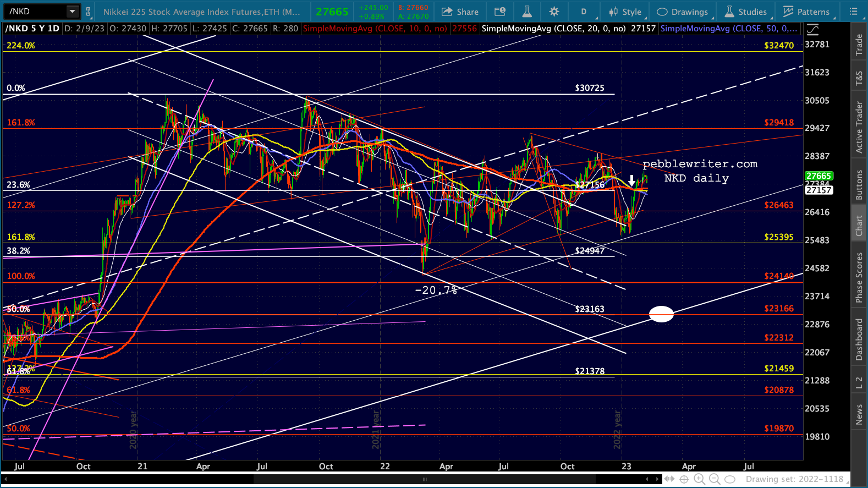Open the Share menu
This screenshot has width=868, height=488.
tap(460, 12)
